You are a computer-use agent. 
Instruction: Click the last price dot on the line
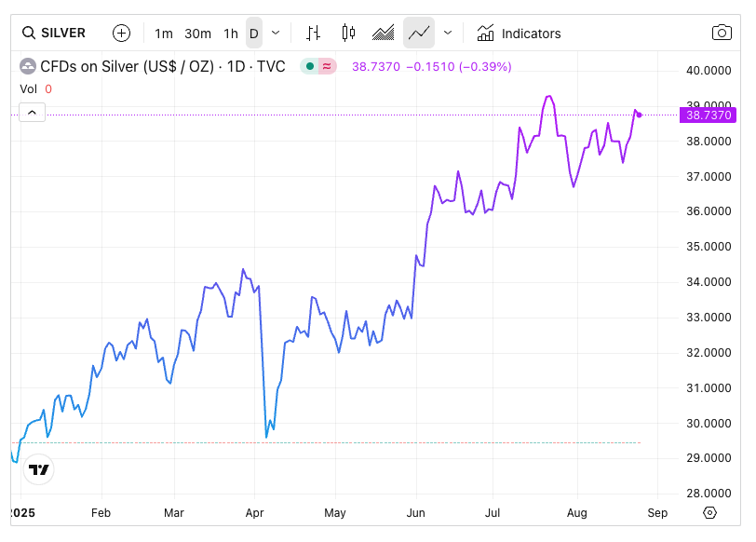pos(640,115)
